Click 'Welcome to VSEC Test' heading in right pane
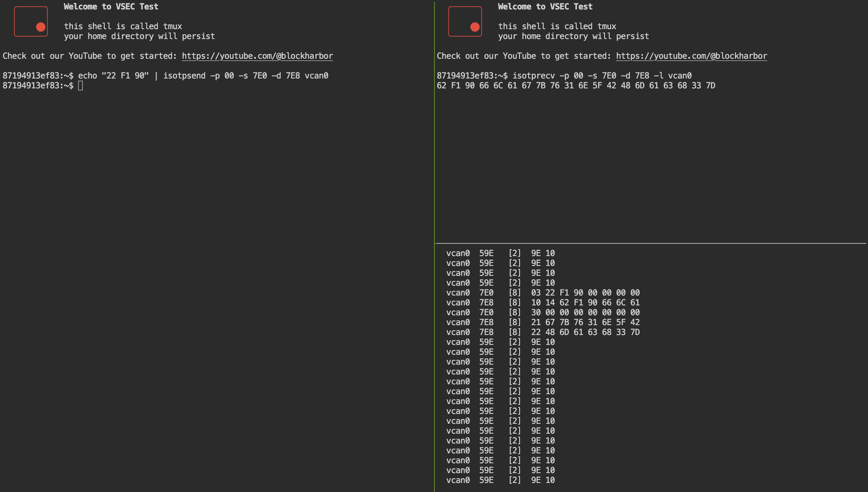The width and height of the screenshot is (868, 492). click(545, 7)
